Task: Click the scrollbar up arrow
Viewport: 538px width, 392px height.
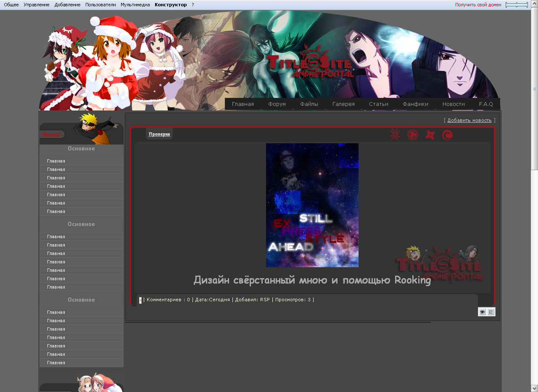Action: click(x=535, y=3)
